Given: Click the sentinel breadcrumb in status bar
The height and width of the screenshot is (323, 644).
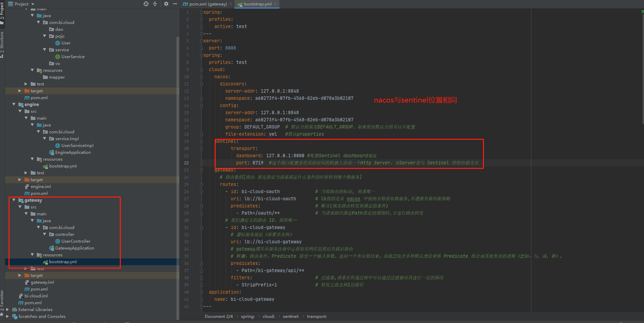Looking at the screenshot, I should click(290, 316).
